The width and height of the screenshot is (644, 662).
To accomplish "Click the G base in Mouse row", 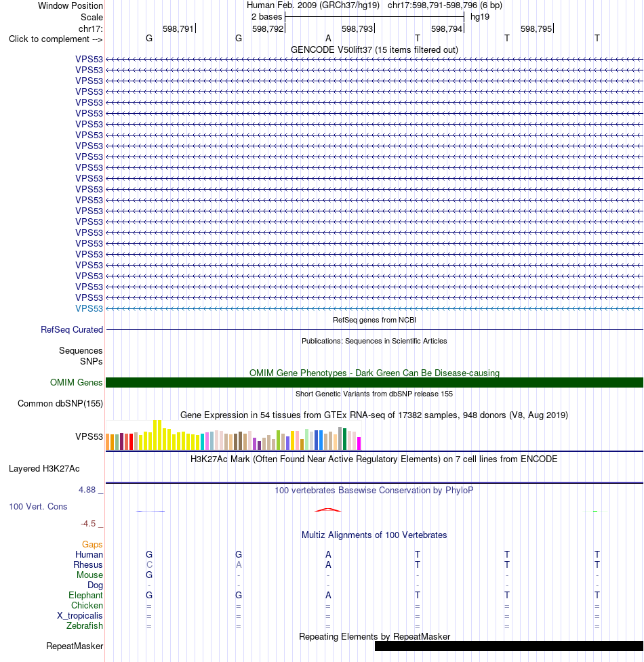I will [149, 575].
